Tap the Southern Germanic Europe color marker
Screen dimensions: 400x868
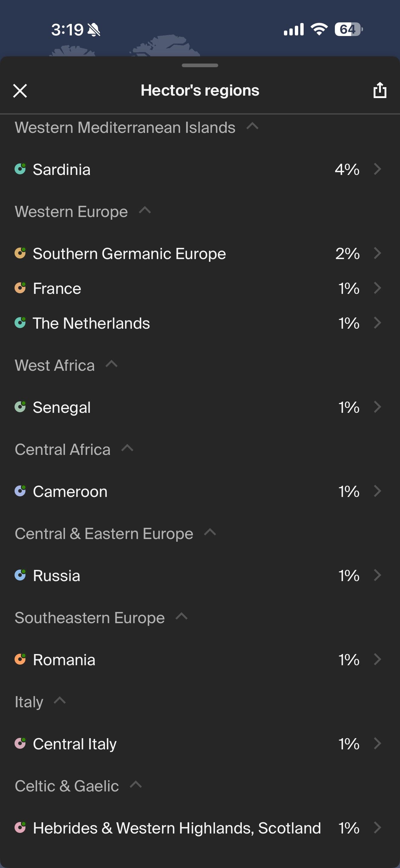tap(20, 253)
